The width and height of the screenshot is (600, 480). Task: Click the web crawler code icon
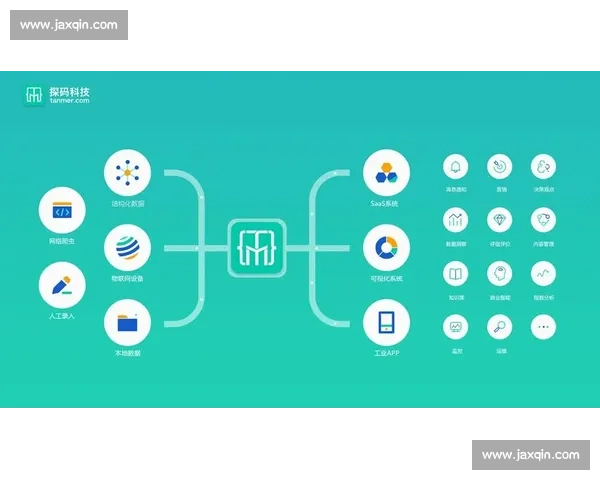(x=62, y=212)
